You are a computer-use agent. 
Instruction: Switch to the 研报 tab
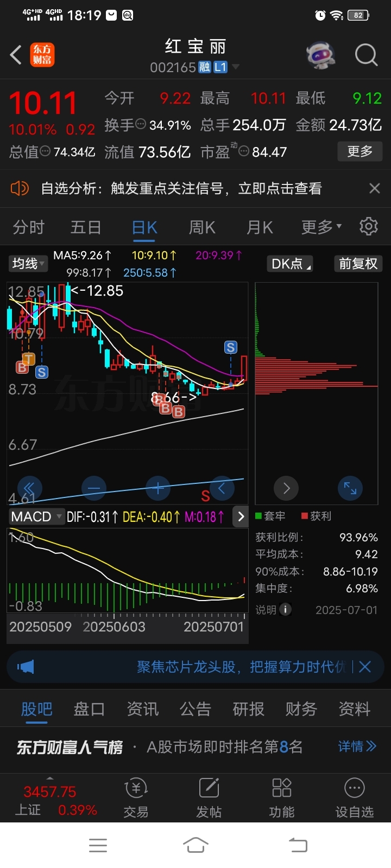pyautogui.click(x=248, y=709)
